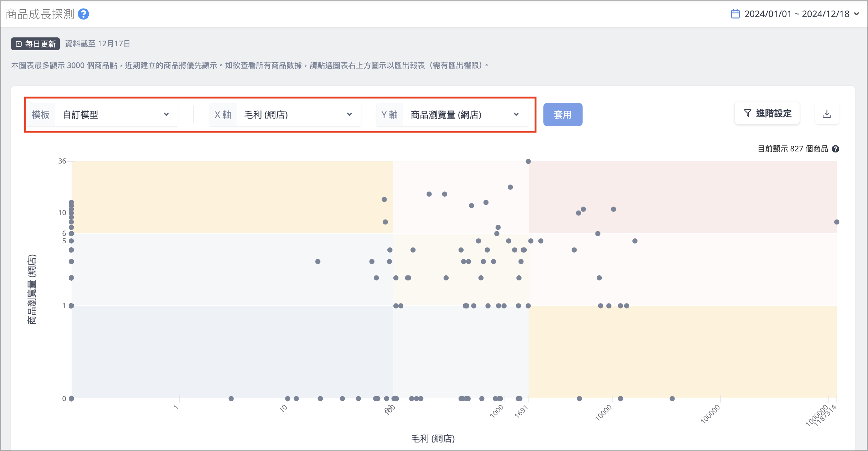Click the 商品瀏覽量 (網店) y-axis title
The width and height of the screenshot is (868, 451).
point(32,289)
